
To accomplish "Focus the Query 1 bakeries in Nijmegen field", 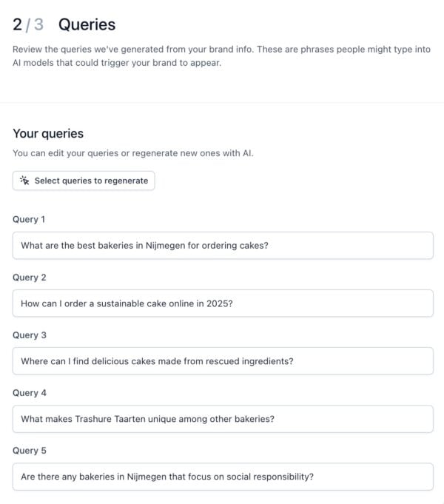I will pyautogui.click(x=222, y=246).
